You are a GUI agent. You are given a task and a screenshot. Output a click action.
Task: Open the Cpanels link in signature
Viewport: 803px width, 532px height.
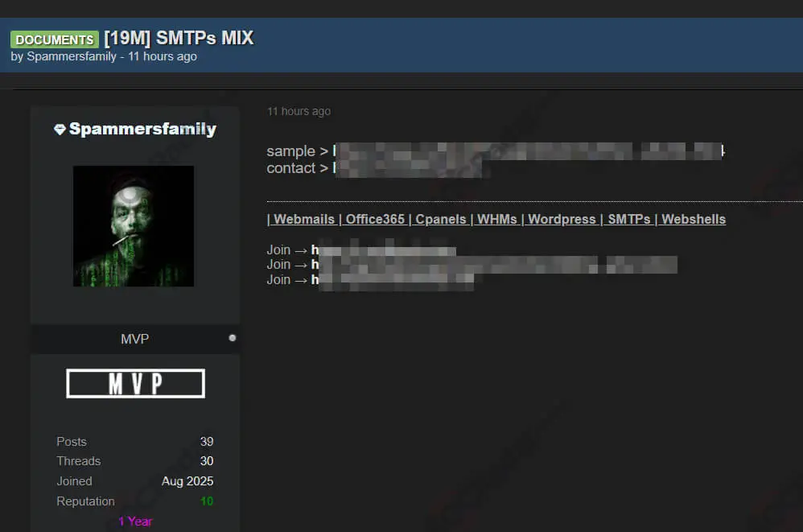440,219
